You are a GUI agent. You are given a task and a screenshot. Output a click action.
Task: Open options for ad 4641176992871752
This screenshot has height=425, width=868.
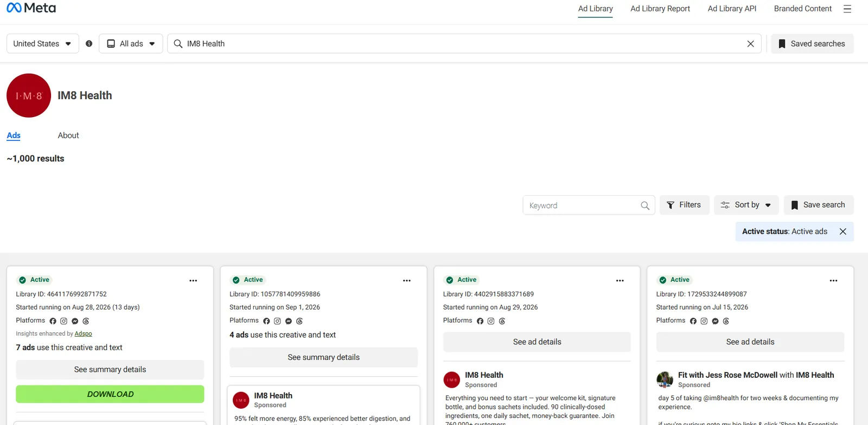point(193,280)
